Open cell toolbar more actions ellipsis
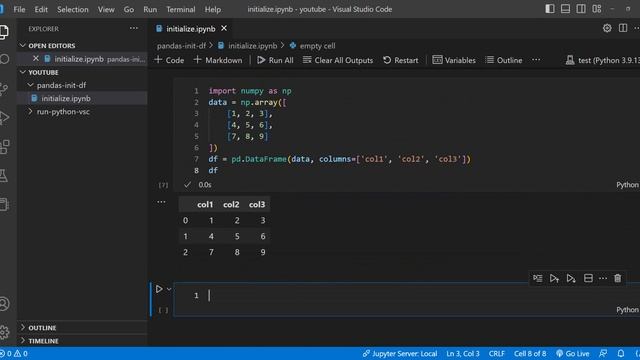The image size is (640, 360). click(x=603, y=278)
